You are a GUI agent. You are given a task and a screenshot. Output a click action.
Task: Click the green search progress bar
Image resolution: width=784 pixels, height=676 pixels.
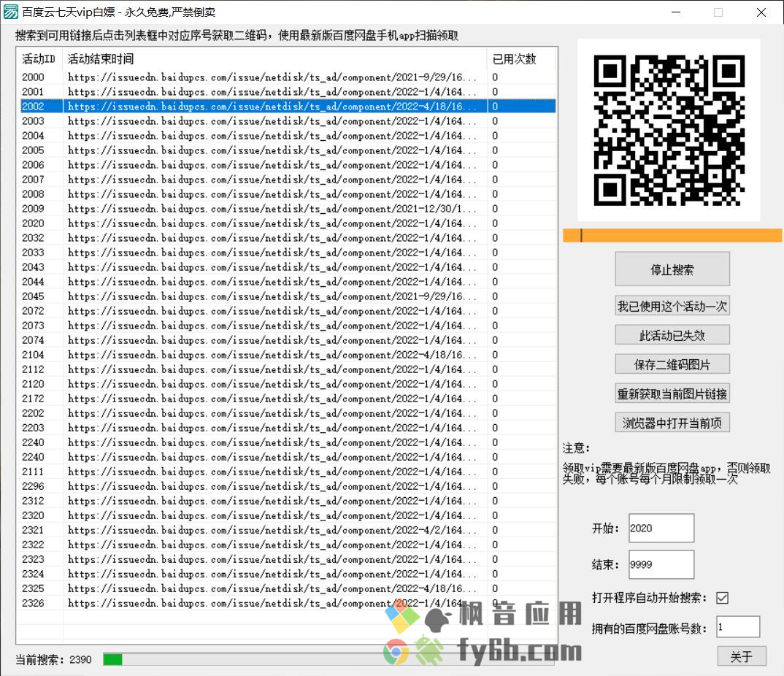[x=328, y=659]
